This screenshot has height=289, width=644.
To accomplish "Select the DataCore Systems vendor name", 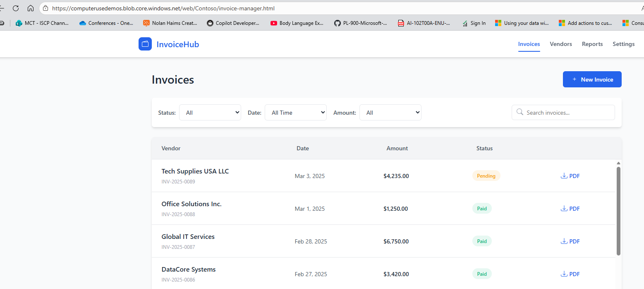I will point(189,270).
